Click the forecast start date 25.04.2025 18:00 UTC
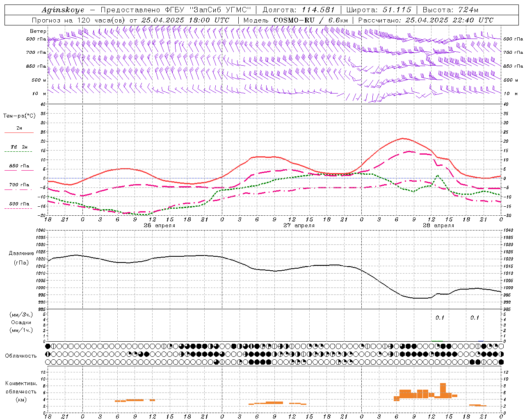The image size is (525, 420). (185, 20)
